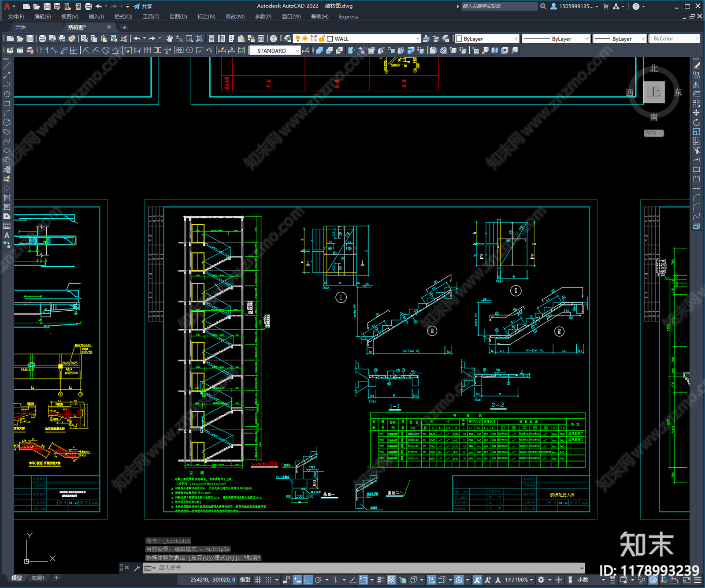Click the 模型 model space button in the status bar

[x=245, y=580]
